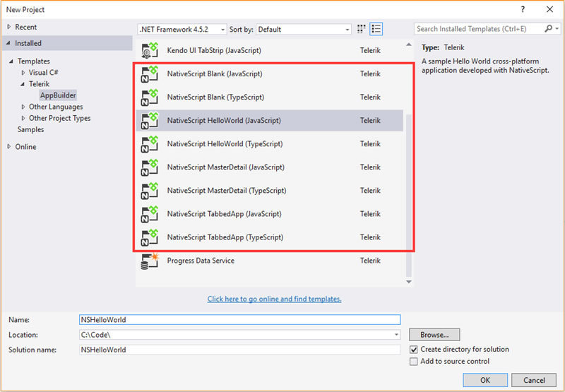565x392 pixels.
Task: Click the Kendo UI TabStrip template icon
Action: click(150, 50)
